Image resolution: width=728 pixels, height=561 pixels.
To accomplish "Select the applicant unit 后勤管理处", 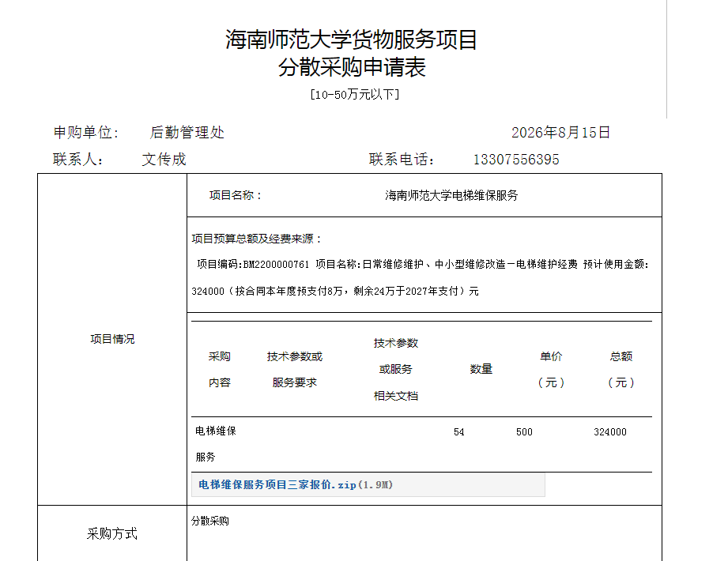I will pos(187,132).
